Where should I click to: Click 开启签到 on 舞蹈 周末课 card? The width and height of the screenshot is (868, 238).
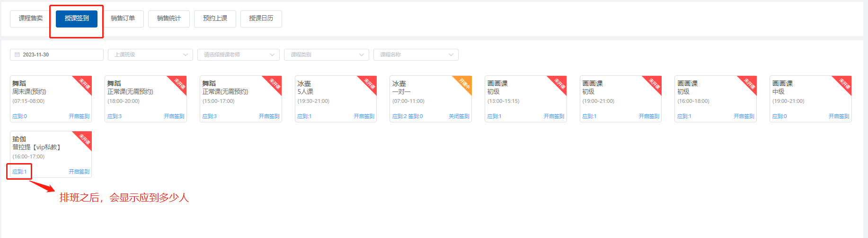79,116
